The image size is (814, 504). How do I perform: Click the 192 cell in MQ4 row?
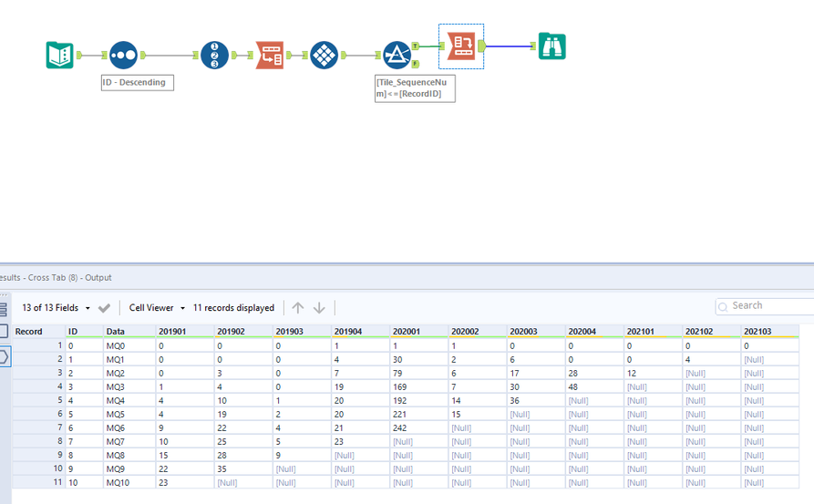coord(419,400)
